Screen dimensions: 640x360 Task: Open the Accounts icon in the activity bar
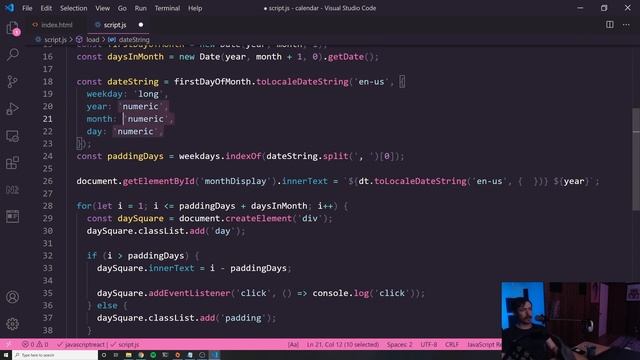13,297
